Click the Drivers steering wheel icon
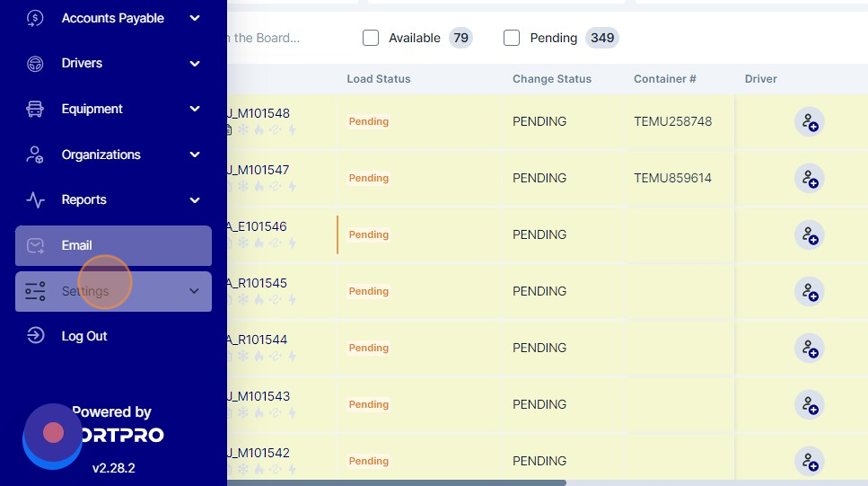 (x=35, y=64)
